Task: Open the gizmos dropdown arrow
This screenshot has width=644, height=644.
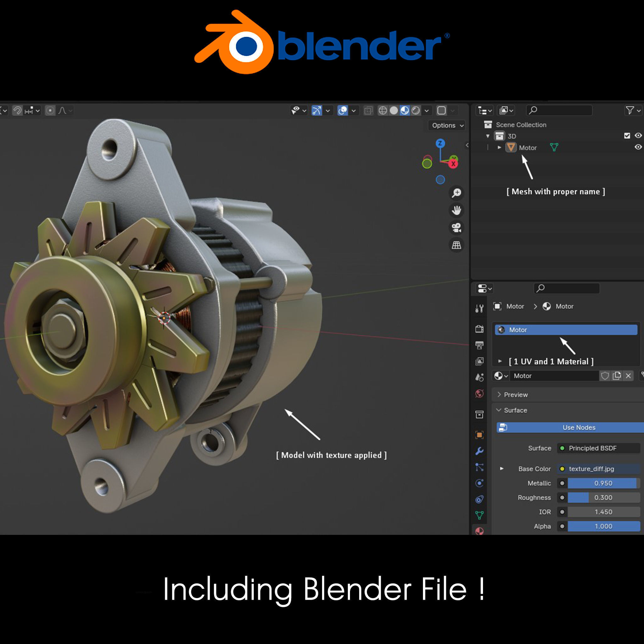Action: click(328, 110)
